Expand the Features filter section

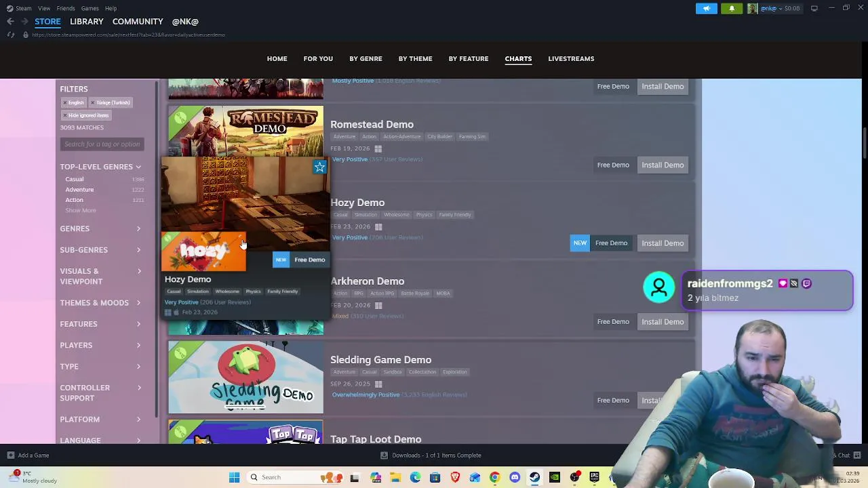[x=100, y=324]
